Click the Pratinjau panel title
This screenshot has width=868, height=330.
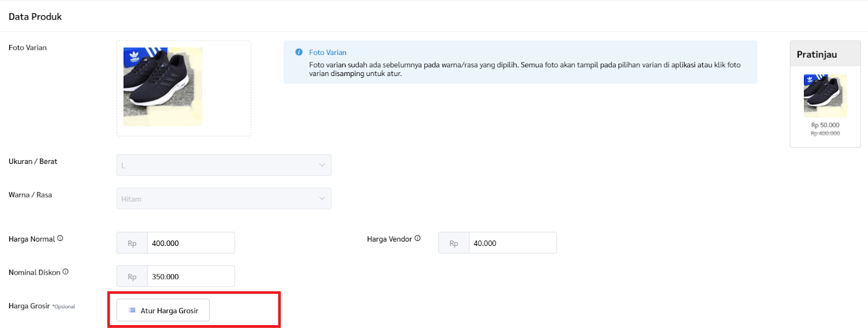point(816,54)
